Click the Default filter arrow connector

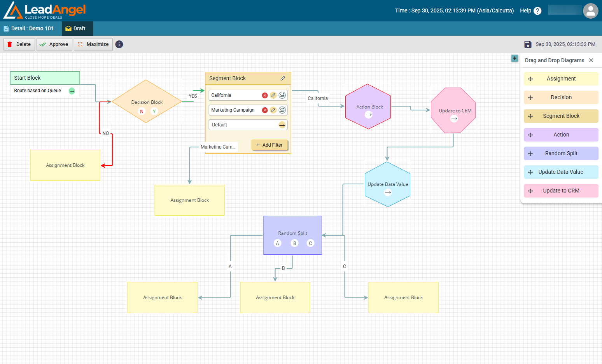[x=282, y=125]
